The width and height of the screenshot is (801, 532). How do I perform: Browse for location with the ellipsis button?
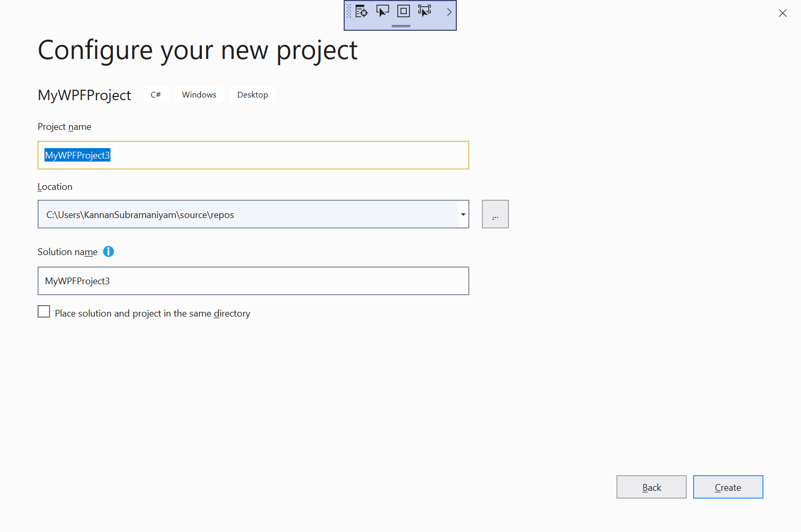tap(495, 214)
